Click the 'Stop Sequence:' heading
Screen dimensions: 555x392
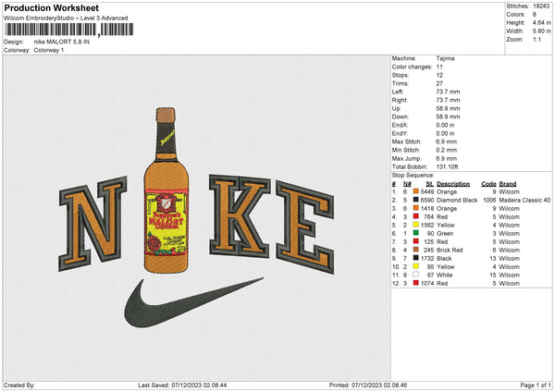(x=413, y=176)
